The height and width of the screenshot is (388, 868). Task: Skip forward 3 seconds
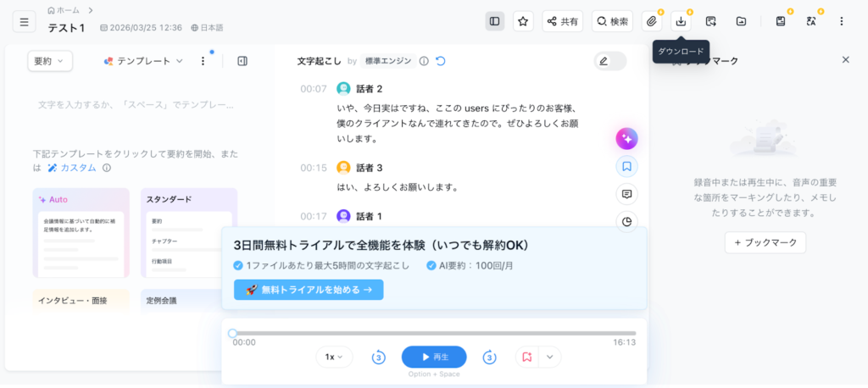pyautogui.click(x=489, y=358)
